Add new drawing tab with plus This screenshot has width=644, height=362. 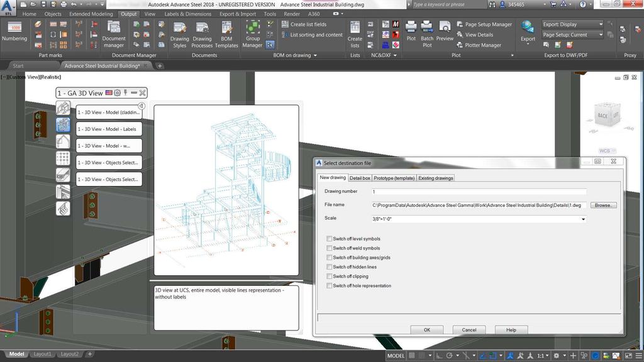pos(160,65)
